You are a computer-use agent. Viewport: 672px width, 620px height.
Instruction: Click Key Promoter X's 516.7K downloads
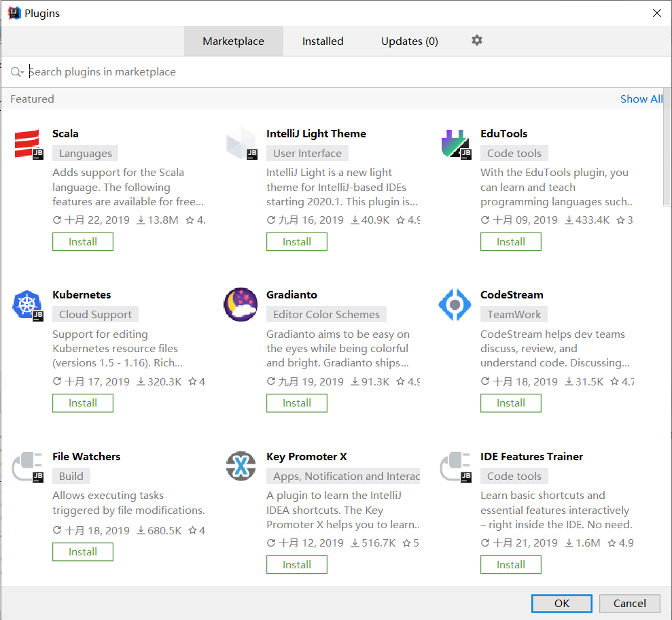[x=373, y=543]
